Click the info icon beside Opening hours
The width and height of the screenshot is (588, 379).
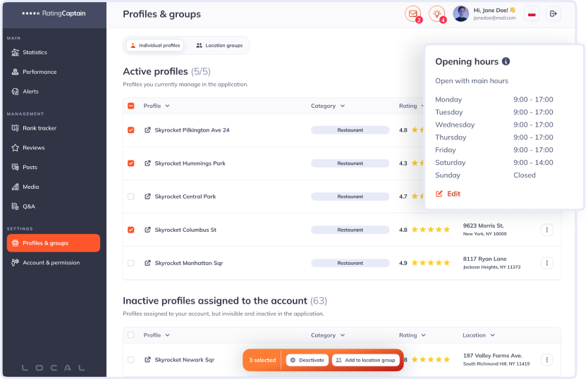(x=506, y=62)
